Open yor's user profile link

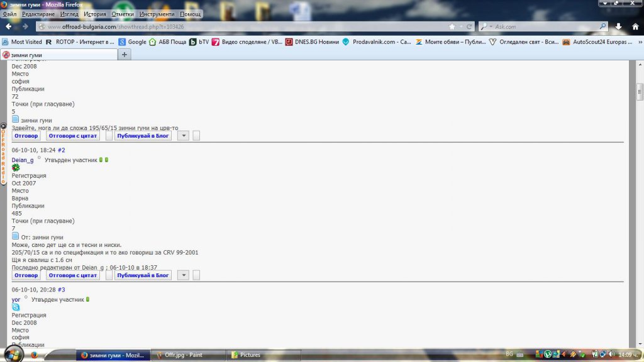16,300
